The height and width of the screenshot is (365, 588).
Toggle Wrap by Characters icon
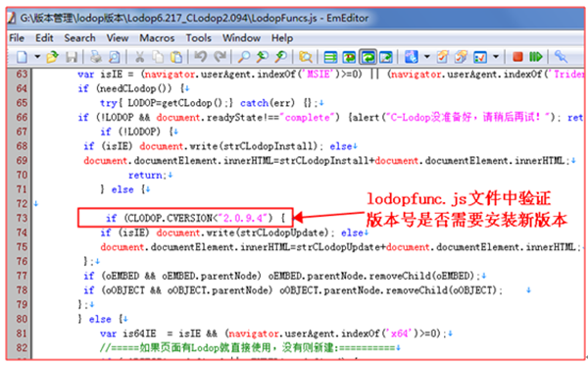349,57
